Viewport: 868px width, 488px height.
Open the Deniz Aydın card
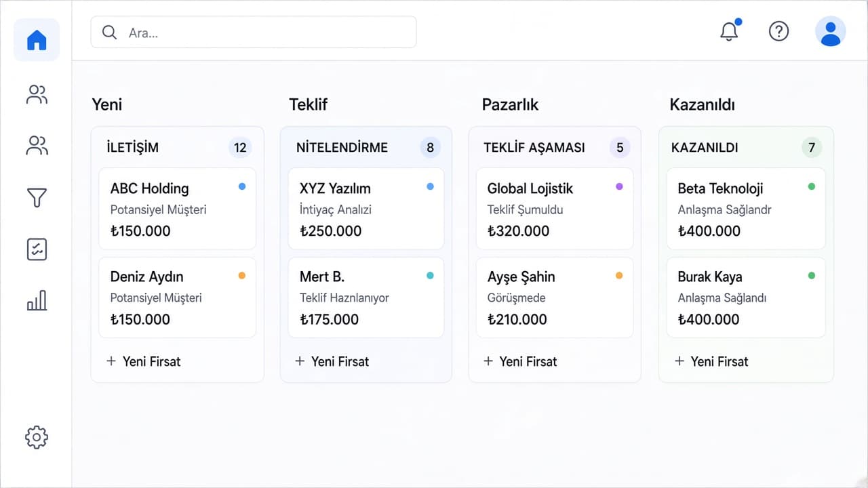tap(178, 297)
